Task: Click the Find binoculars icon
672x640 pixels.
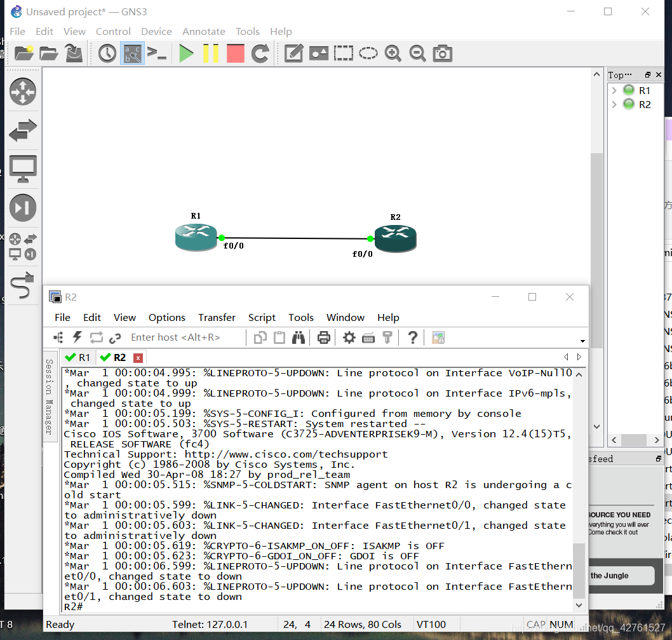Action: coord(299,337)
